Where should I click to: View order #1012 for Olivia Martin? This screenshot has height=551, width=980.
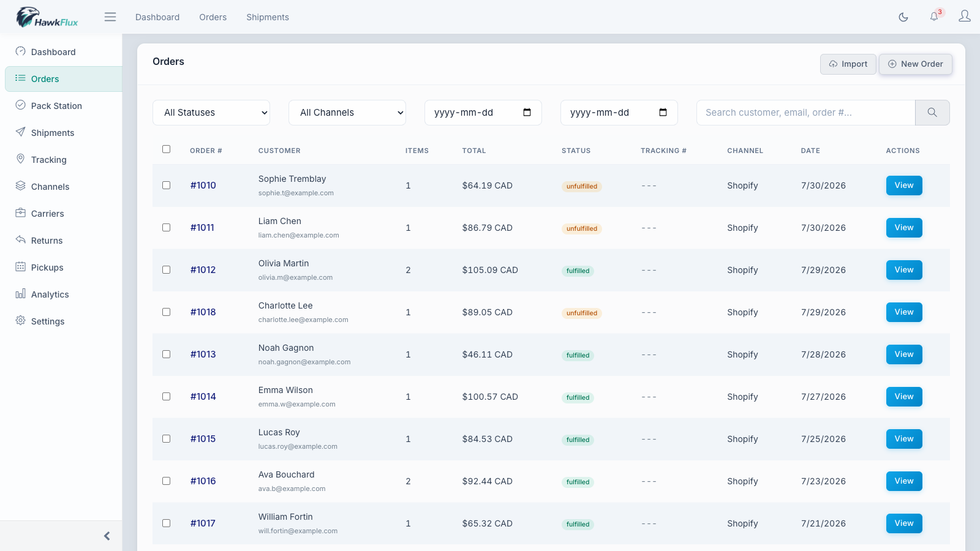[904, 270]
